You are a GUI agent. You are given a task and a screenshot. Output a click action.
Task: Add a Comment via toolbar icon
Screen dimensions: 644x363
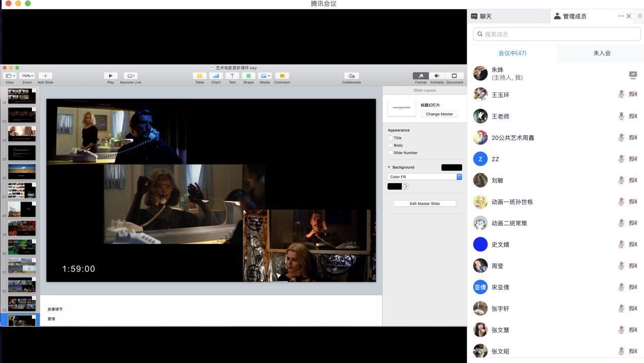[x=282, y=76]
